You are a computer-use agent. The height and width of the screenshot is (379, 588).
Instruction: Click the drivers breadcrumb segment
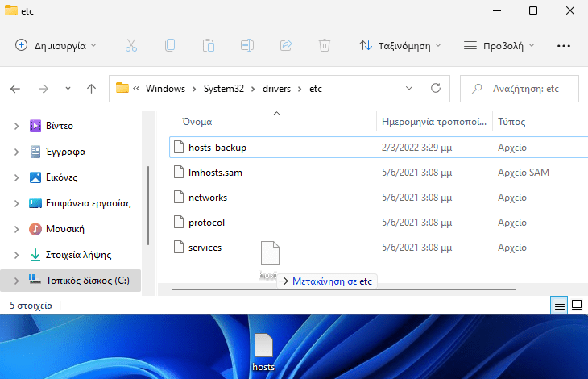[x=276, y=89]
